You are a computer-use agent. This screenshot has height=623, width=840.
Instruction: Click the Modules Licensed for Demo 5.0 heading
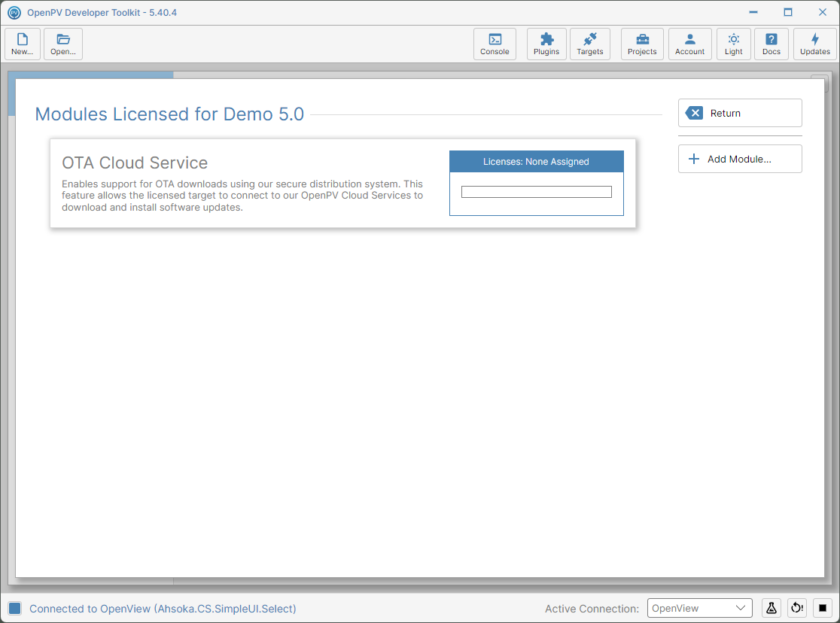(x=169, y=114)
